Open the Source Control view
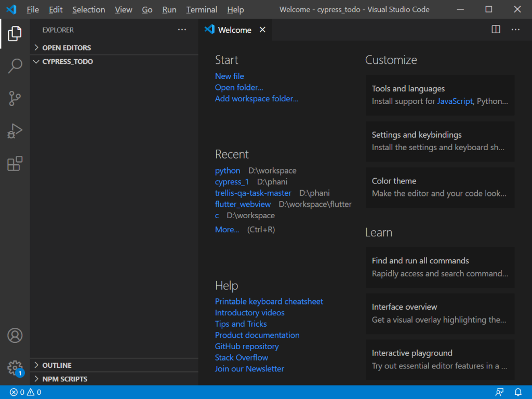This screenshot has width=532, height=399. (15, 98)
